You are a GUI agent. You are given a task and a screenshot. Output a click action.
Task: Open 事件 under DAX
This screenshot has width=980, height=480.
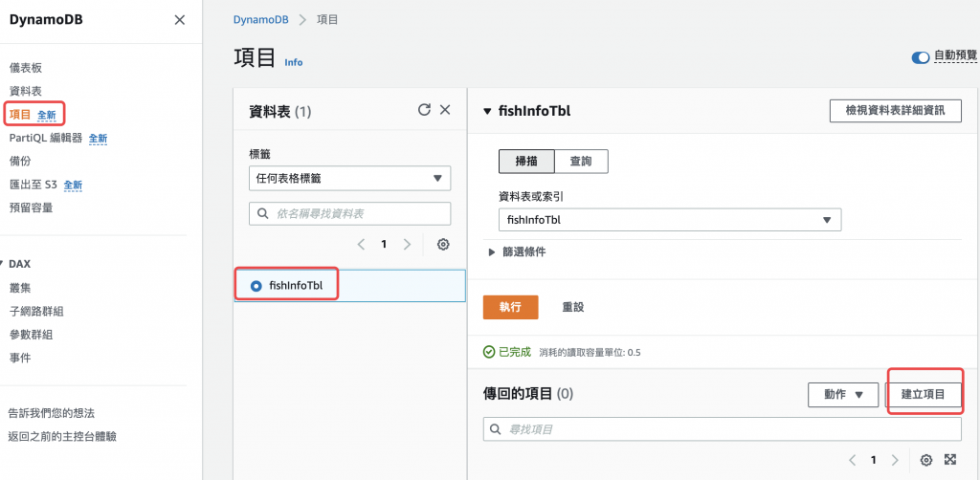coord(20,358)
